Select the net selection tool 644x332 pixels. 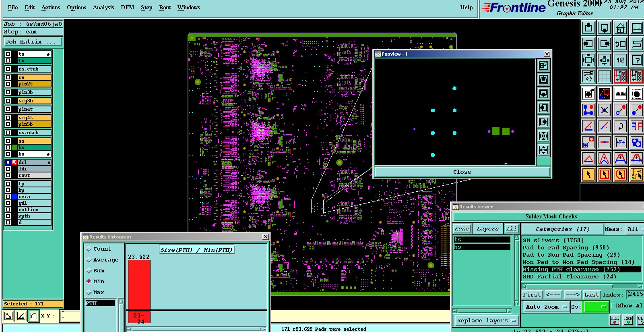pyautogui.click(x=637, y=174)
